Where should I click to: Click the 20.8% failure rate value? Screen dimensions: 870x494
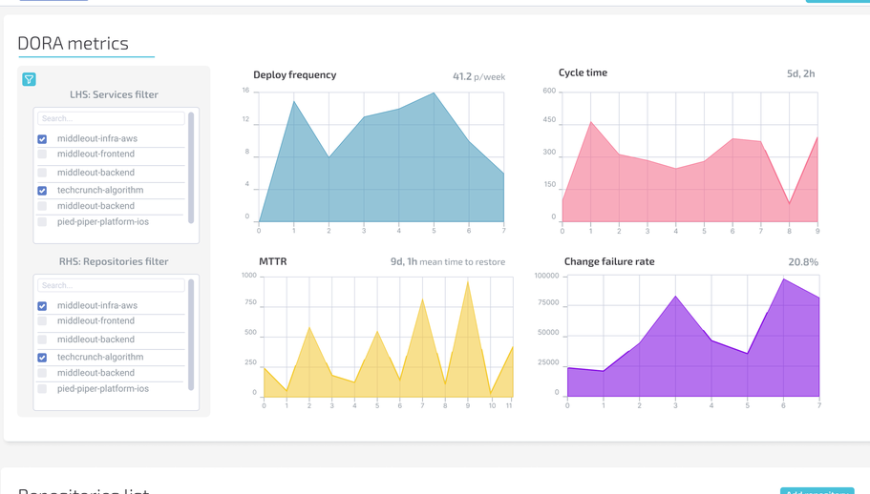pos(803,262)
